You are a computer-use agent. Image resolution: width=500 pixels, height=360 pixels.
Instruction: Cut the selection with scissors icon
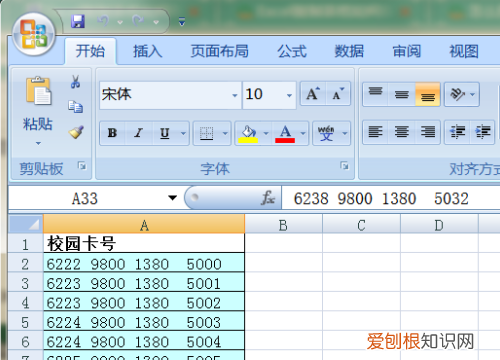click(x=75, y=82)
